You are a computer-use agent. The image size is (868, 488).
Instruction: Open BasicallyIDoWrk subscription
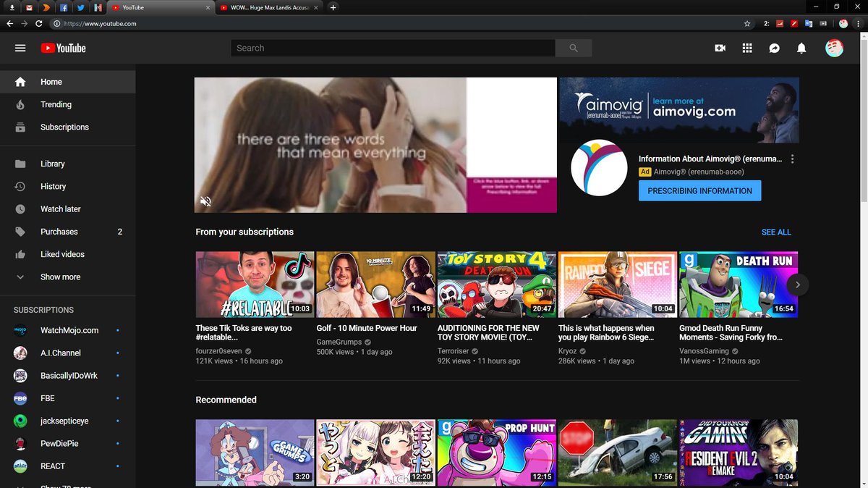point(67,376)
